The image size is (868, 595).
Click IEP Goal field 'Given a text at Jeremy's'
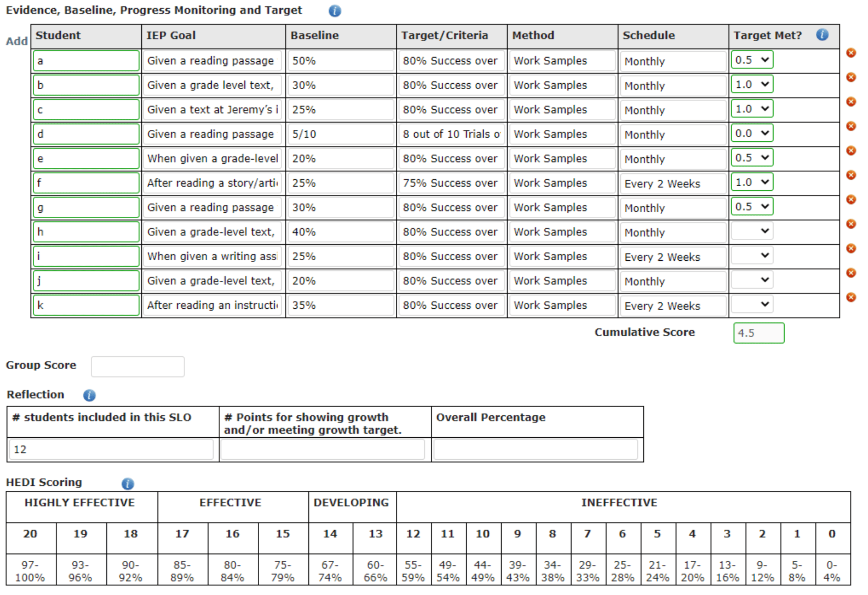[x=212, y=110]
